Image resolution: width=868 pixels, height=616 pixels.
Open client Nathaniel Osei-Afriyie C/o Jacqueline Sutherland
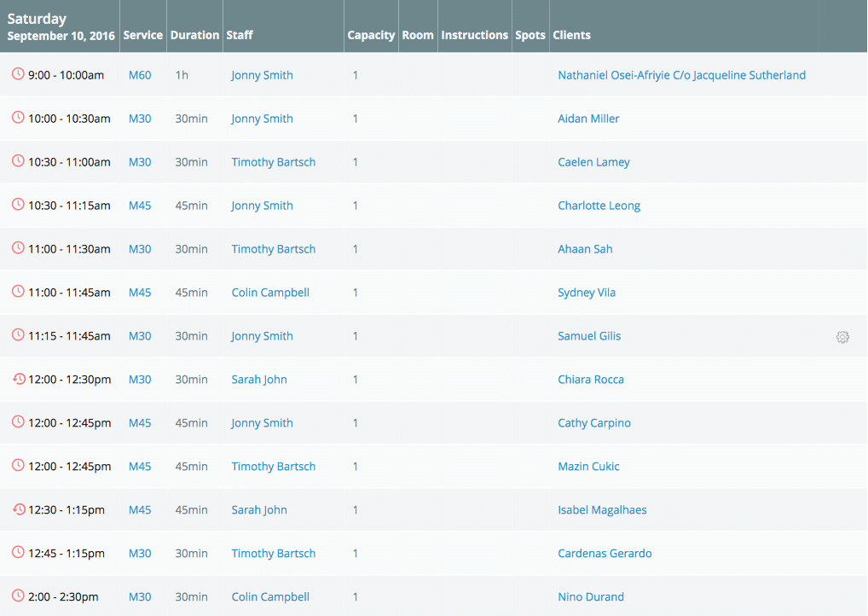tap(681, 75)
